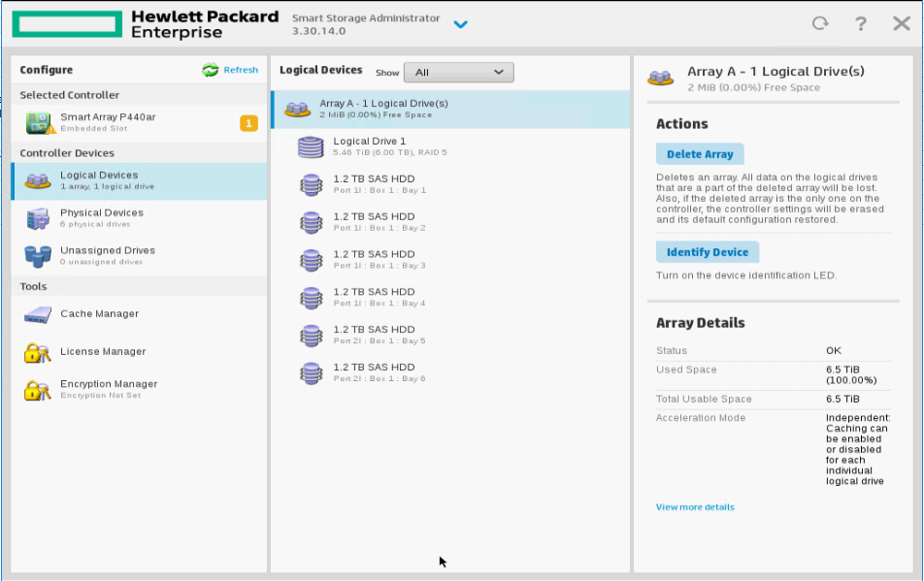Open the View more details link
The height and width of the screenshot is (581, 924).
click(695, 507)
